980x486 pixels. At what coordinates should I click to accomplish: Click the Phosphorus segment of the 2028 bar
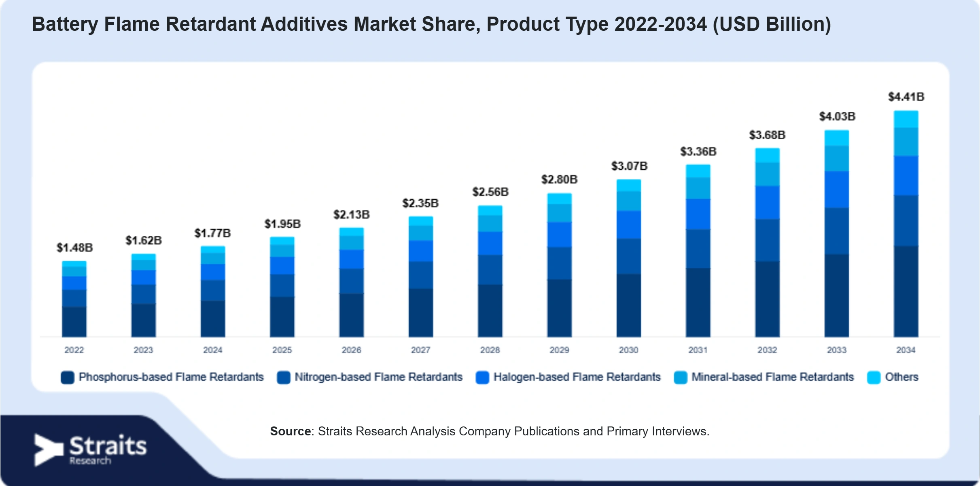490,311
